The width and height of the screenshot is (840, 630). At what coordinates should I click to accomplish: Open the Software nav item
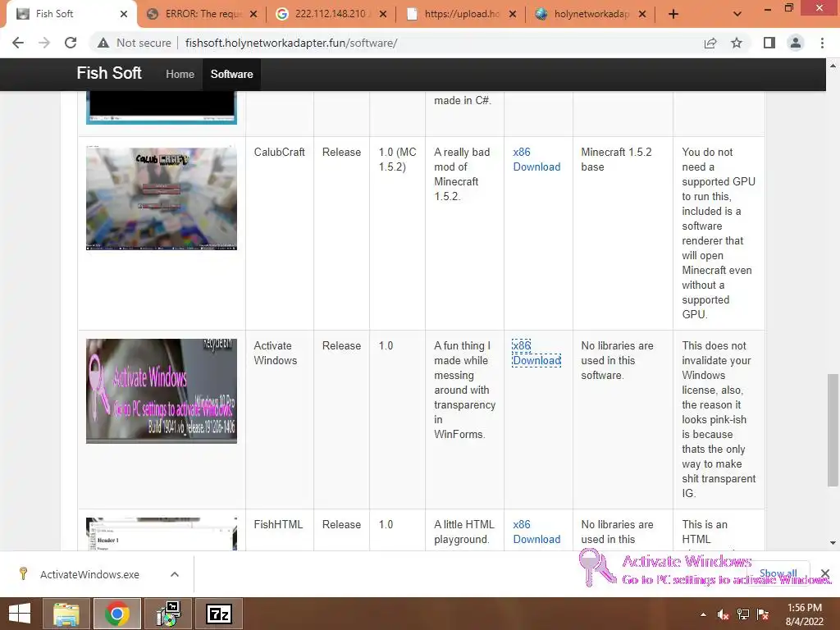point(231,75)
